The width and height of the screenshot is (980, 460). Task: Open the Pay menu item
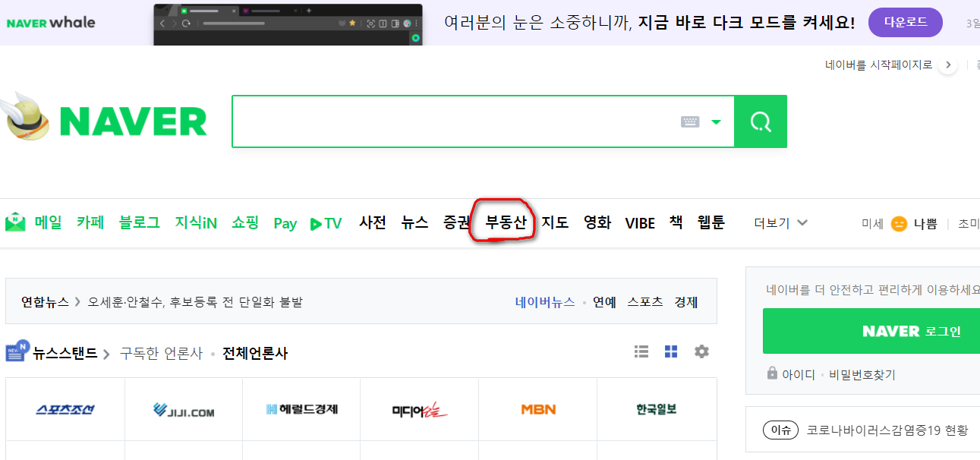coord(285,223)
